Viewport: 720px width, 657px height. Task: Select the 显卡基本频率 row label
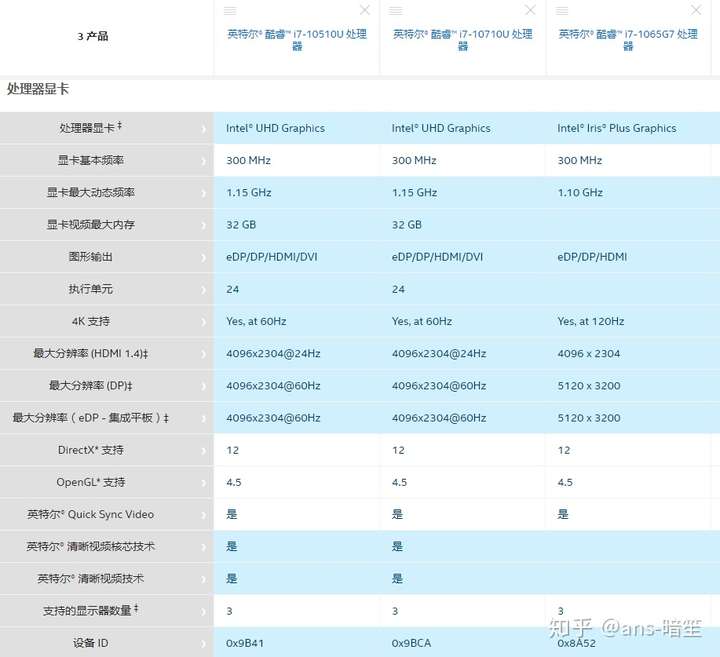pyautogui.click(x=90, y=160)
